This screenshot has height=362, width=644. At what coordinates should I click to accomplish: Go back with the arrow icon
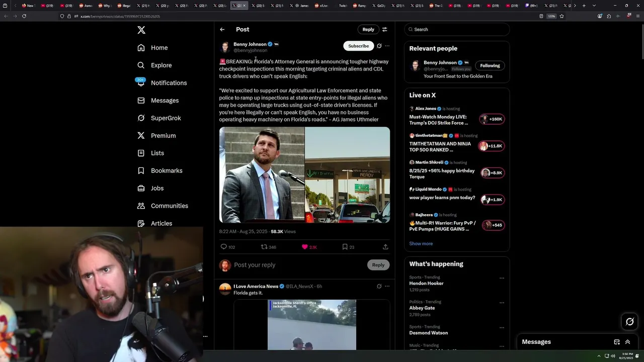[222, 29]
